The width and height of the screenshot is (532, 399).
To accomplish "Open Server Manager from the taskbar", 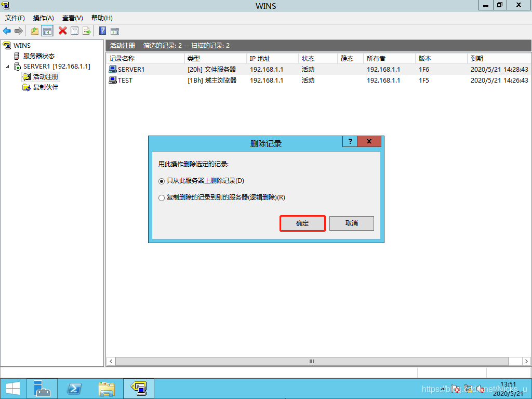I will [42, 389].
